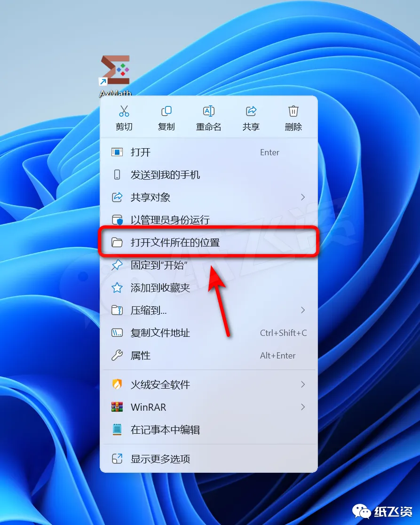Viewport: 420px width, 525px height.
Task: Choose 复制文件地址 menu entry
Action: [208, 333]
